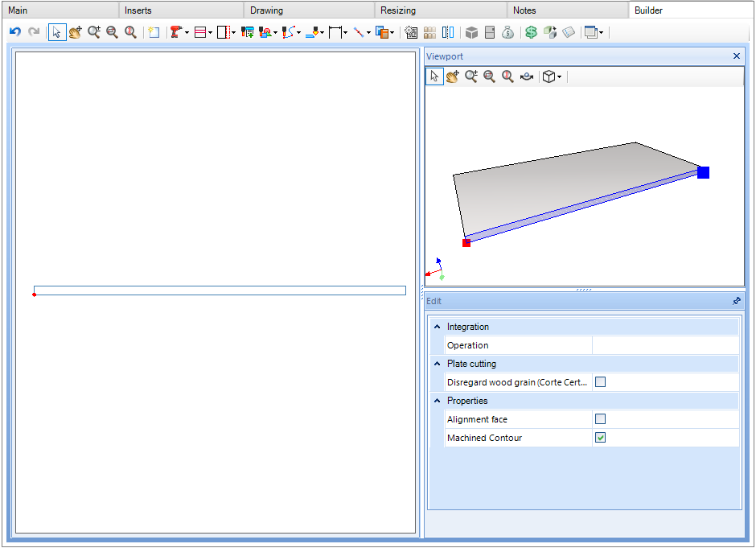Viewport: 756px width, 548px height.
Task: Collapse the Plate cutting section
Action: tap(437, 364)
